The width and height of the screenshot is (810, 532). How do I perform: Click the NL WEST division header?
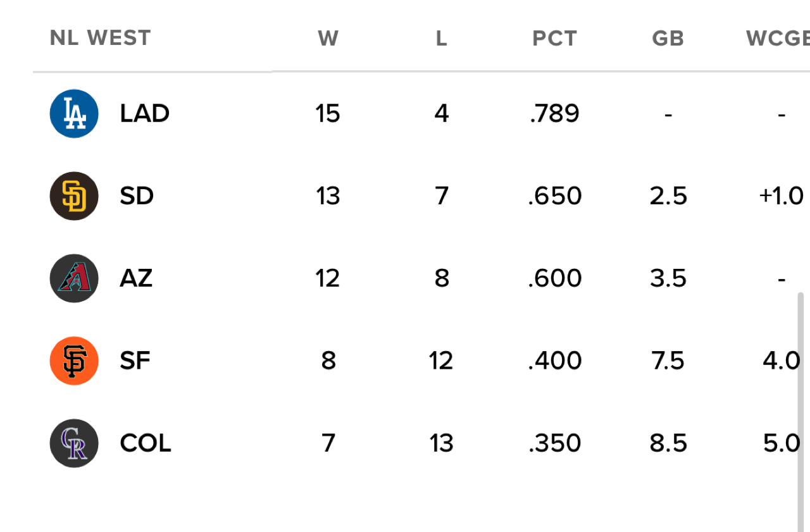(x=100, y=38)
